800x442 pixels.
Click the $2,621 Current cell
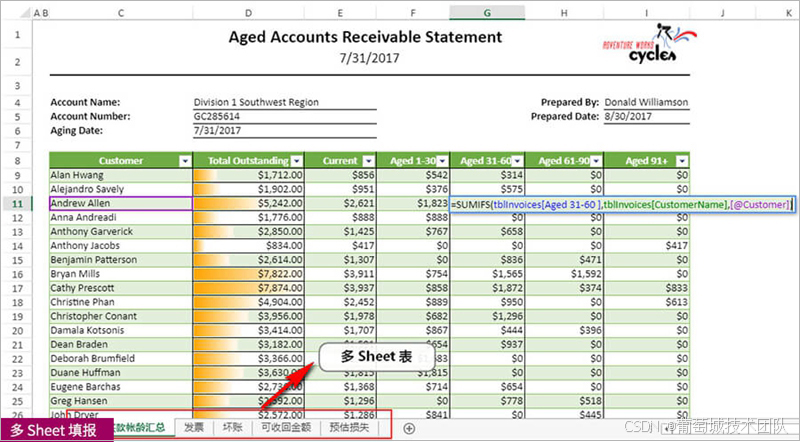coord(340,204)
